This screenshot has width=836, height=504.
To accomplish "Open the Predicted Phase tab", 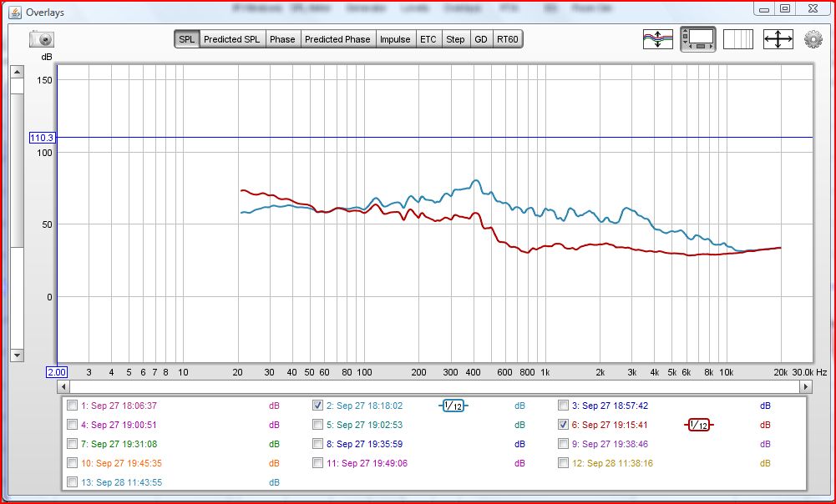I will tap(337, 39).
